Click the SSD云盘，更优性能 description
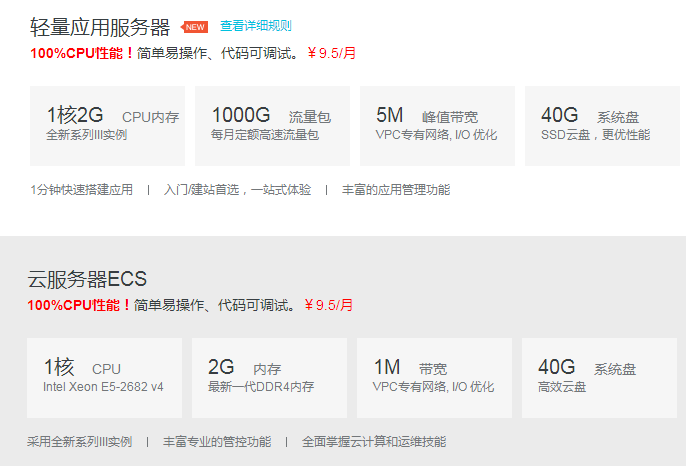This screenshot has height=466, width=686. point(595,135)
